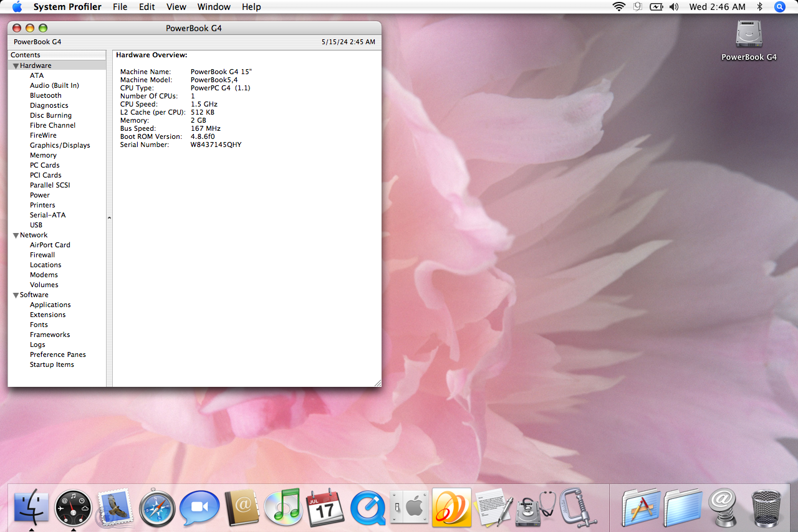Select FireWire under Hardware
This screenshot has height=532, width=798.
tap(43, 135)
